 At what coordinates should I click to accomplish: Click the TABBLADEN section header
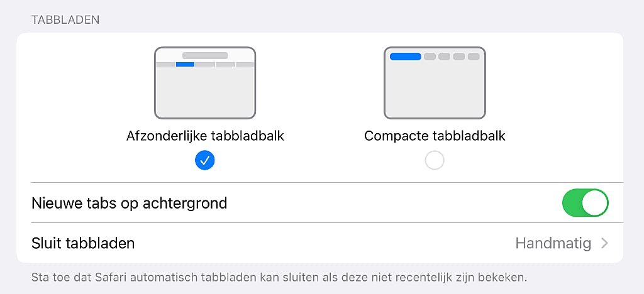(x=65, y=19)
